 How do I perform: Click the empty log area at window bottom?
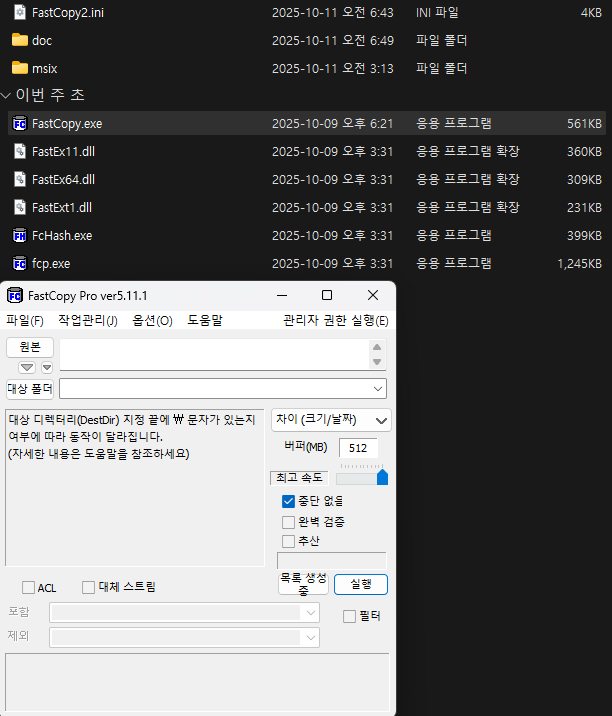[x=197, y=682]
